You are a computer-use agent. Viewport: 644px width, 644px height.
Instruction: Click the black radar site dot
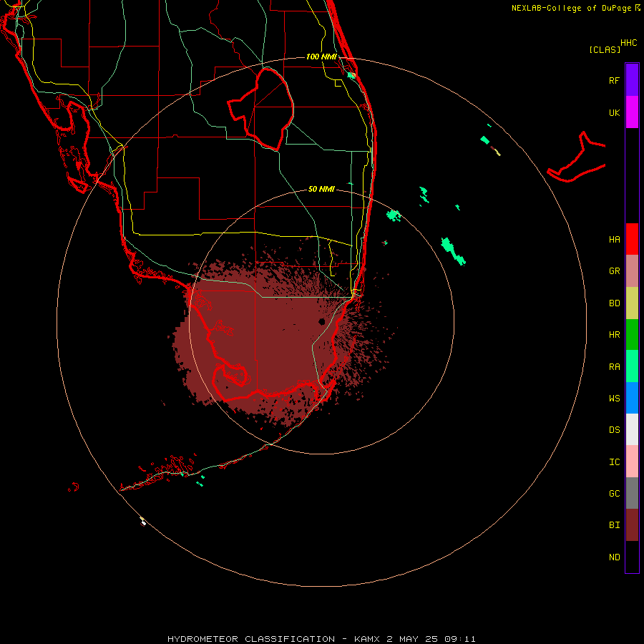click(x=322, y=321)
